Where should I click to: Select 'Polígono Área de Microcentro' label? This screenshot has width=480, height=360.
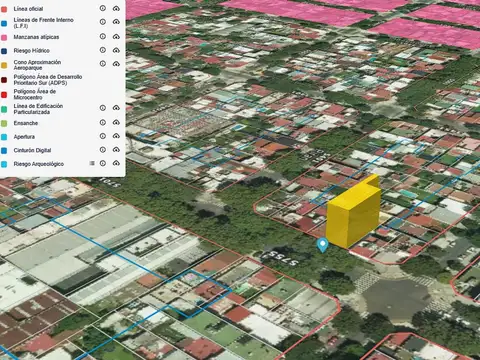tap(35, 94)
